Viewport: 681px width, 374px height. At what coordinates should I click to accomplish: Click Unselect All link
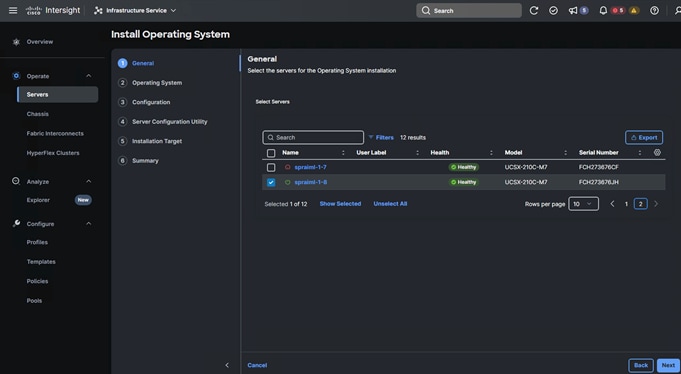(x=390, y=204)
